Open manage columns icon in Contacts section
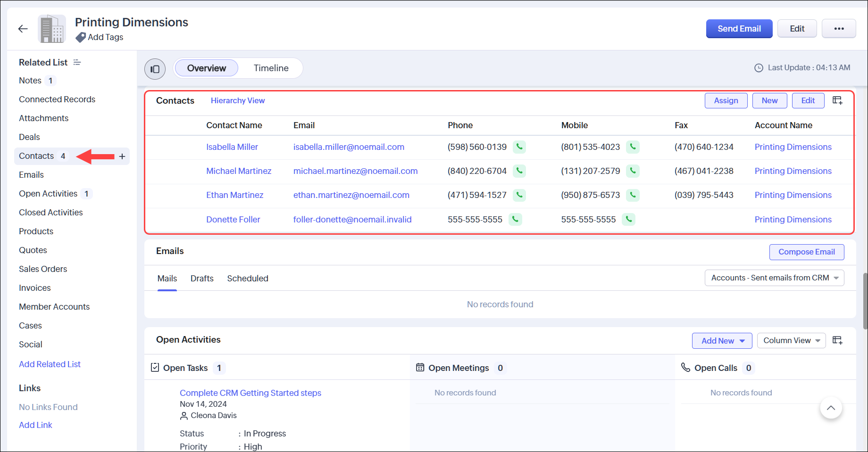Image resolution: width=868 pixels, height=452 pixels. 837,100
